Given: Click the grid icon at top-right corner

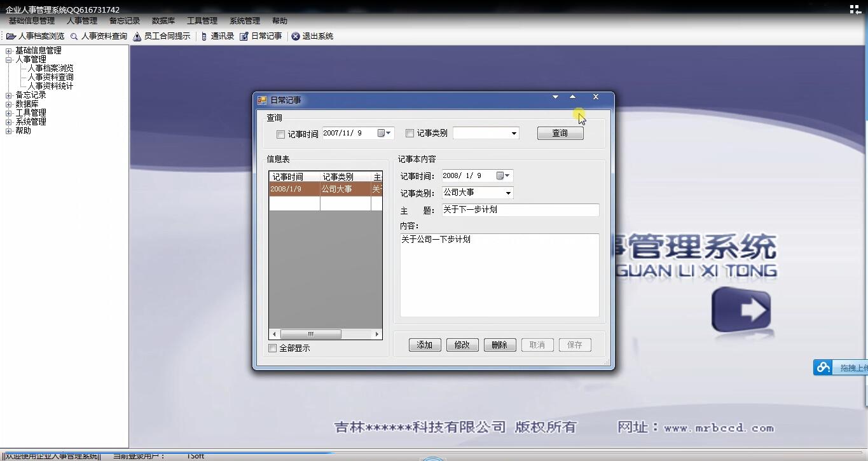Looking at the screenshot, I should [x=856, y=10].
